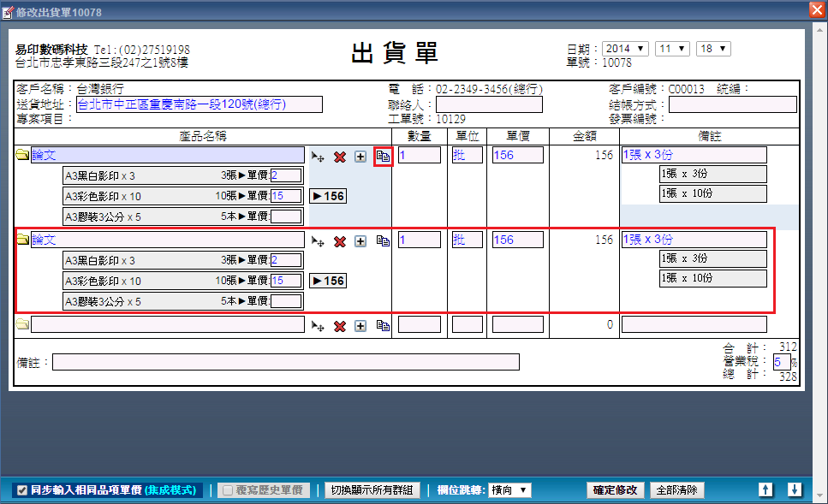Open the year dropdown showing 2014

pyautogui.click(x=625, y=49)
